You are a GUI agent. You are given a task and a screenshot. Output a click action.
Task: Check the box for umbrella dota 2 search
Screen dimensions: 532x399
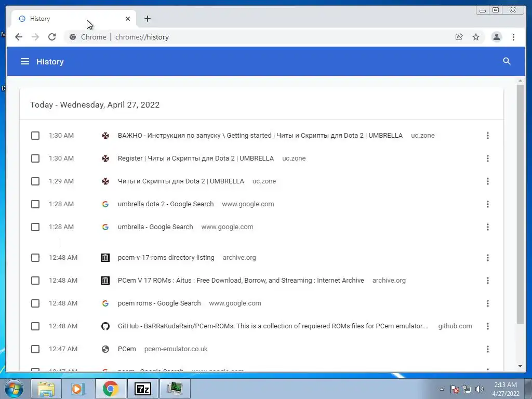coord(35,204)
